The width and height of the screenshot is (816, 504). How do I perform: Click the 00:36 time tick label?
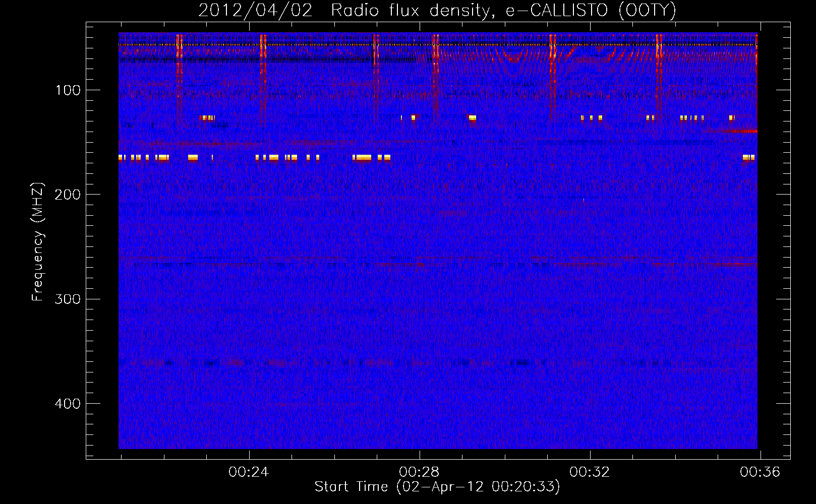click(760, 472)
